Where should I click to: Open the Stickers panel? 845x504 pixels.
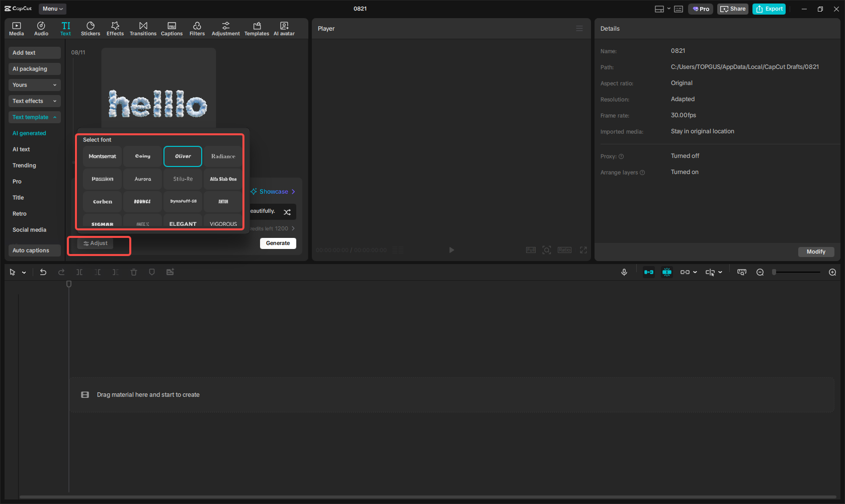tap(91, 28)
